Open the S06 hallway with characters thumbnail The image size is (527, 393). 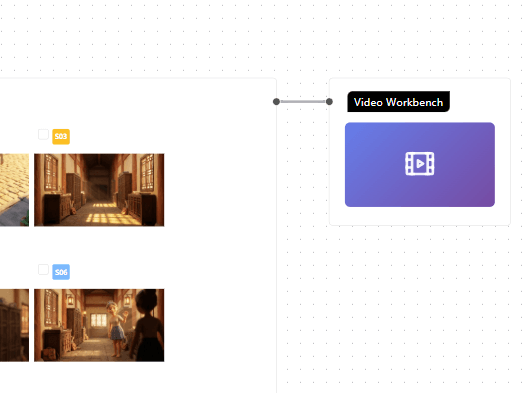point(99,325)
